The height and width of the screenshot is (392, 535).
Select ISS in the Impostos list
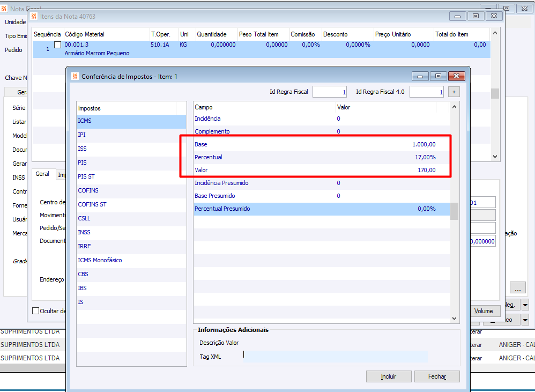pos(131,149)
